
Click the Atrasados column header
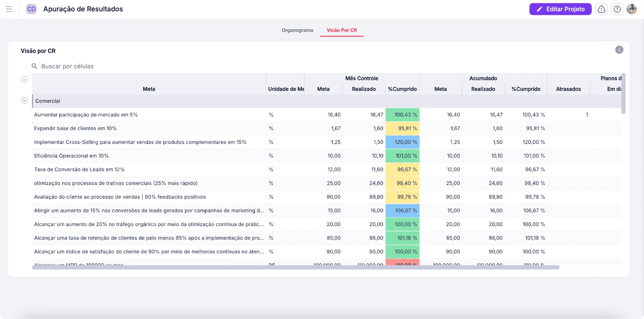point(568,89)
